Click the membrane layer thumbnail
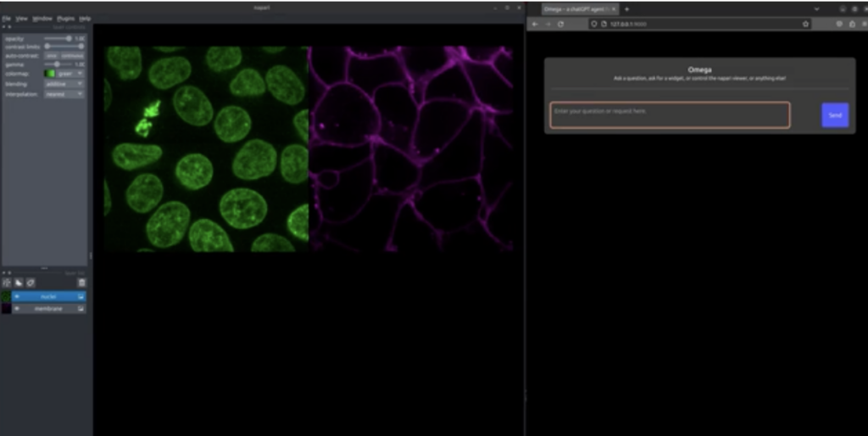868x436 pixels. pyautogui.click(x=6, y=309)
